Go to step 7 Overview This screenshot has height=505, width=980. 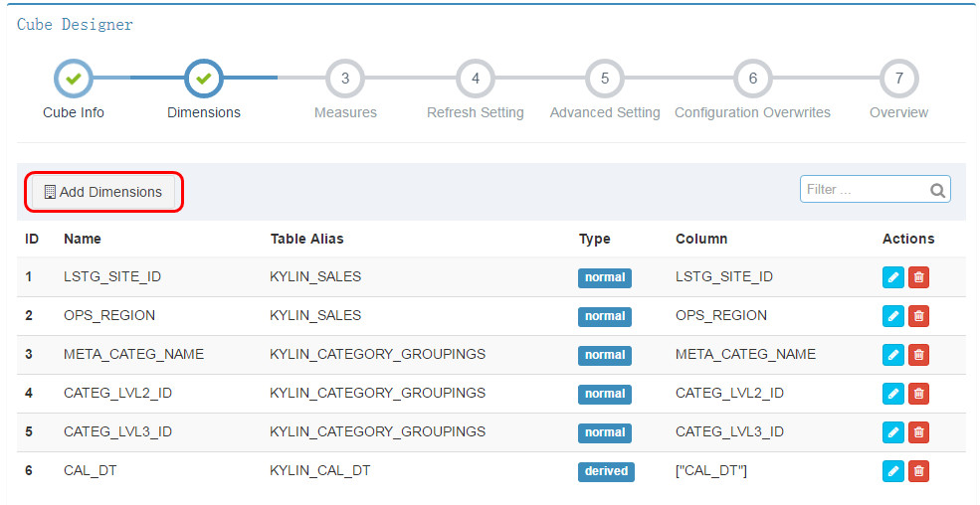pos(898,79)
